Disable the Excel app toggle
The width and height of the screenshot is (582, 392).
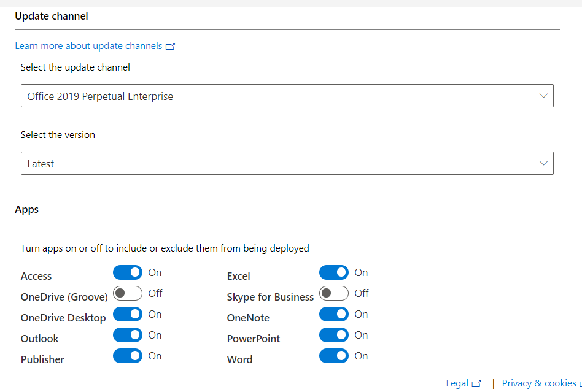pyautogui.click(x=334, y=272)
